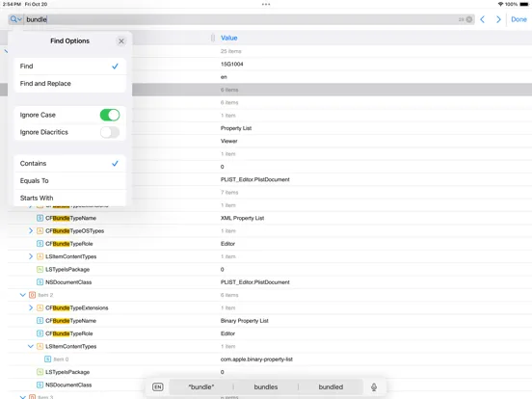This screenshot has height=399, width=532.
Task: Tap the battery status icon
Action: point(524,4)
